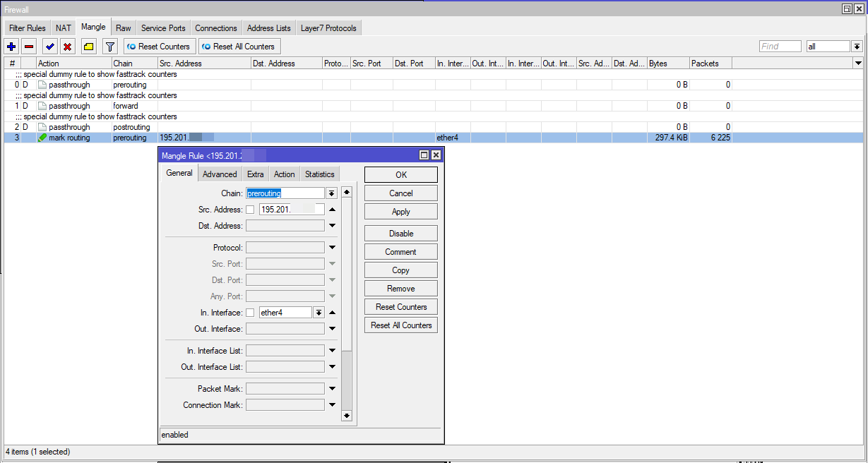Switch to Advanced tab in rule dialog
Screen dimensions: 868x463
[x=220, y=174]
